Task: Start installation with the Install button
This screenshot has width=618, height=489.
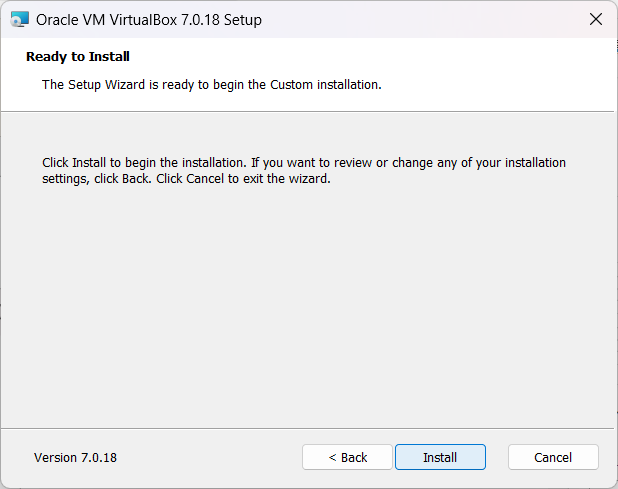Action: tap(440, 457)
